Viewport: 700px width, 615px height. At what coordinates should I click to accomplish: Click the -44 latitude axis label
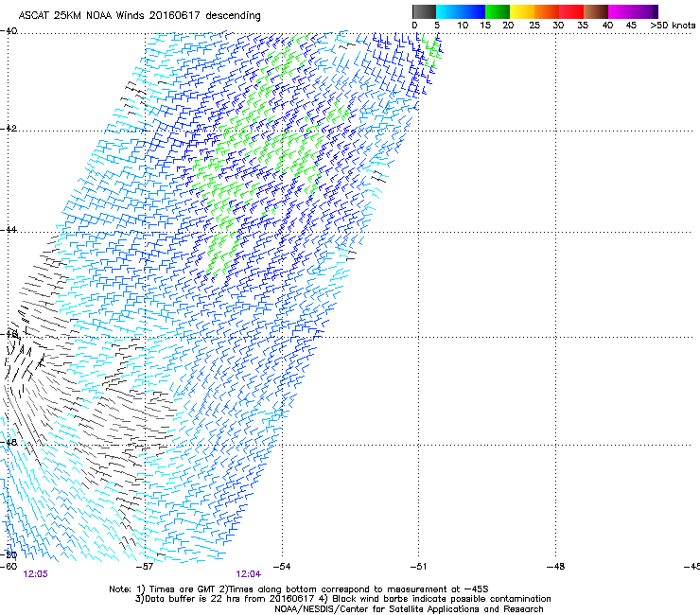point(9,230)
